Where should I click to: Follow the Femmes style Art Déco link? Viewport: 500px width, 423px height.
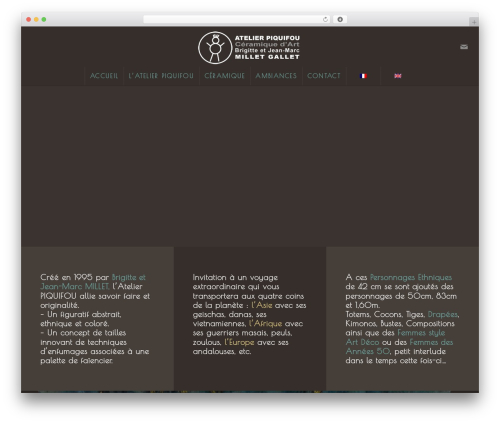395,337
